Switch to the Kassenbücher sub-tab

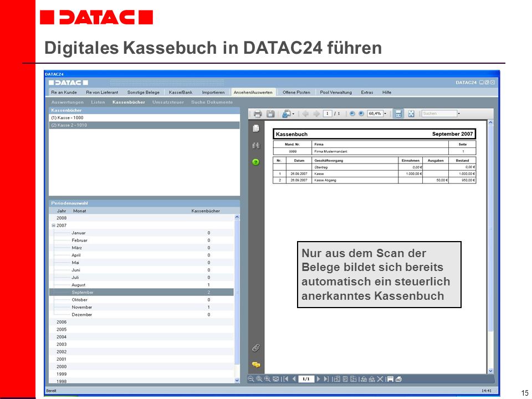(x=129, y=102)
